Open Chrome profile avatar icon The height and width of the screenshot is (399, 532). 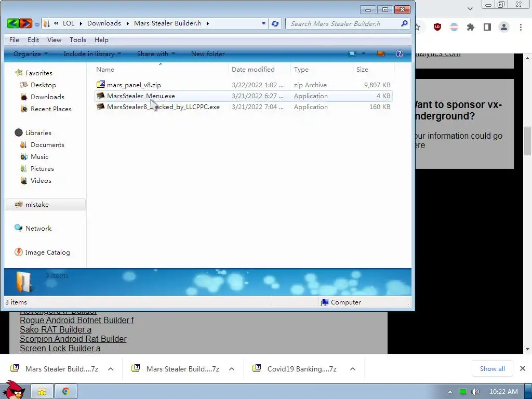click(504, 27)
